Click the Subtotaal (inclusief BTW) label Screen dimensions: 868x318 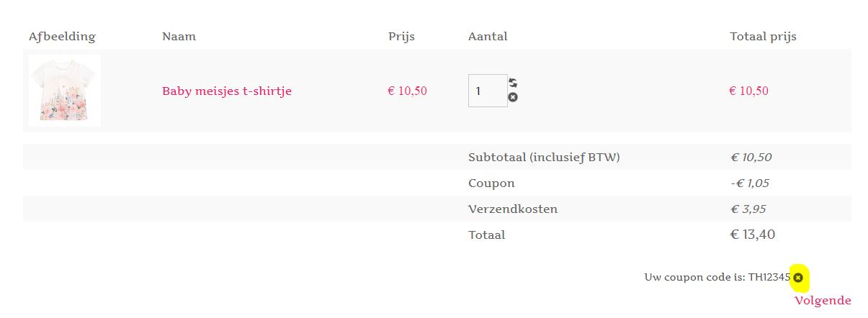544,158
